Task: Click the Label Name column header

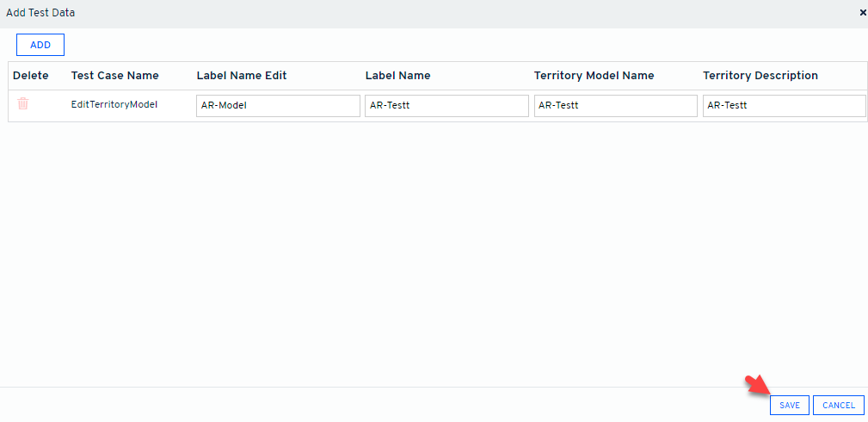Action: point(397,76)
